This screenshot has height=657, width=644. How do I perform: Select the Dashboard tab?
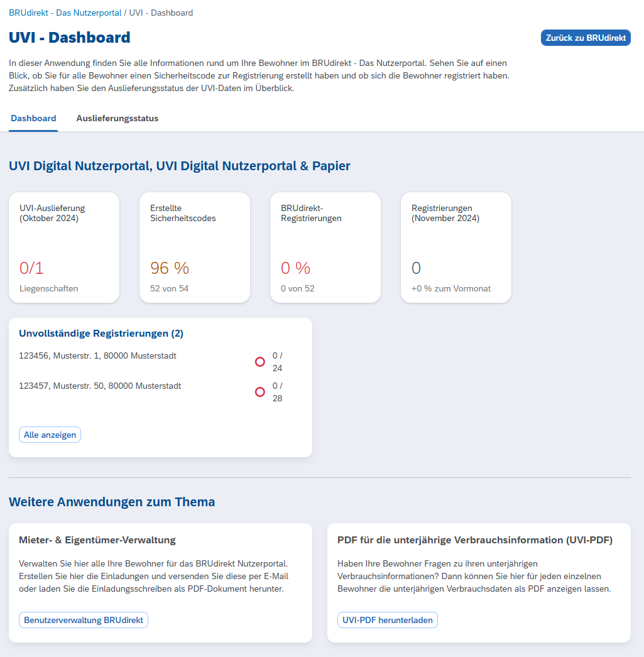point(33,118)
